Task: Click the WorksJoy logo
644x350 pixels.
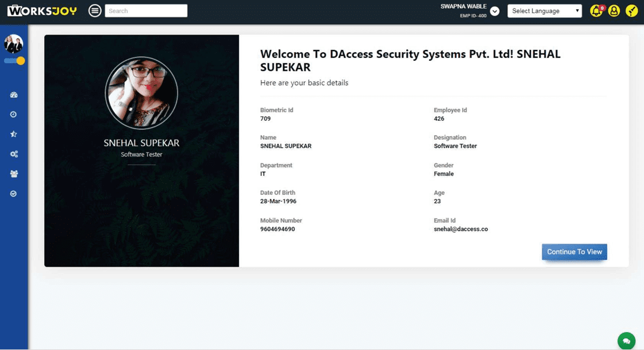Action: pos(42,10)
